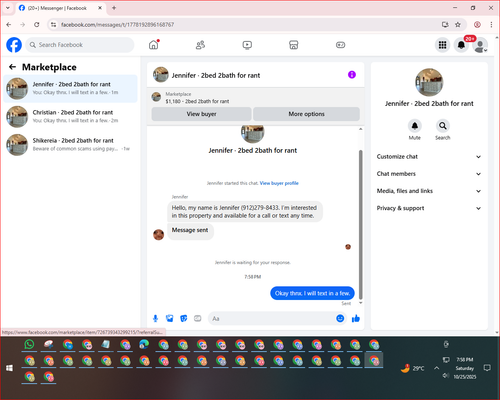The image size is (500, 400).
Task: Mute the chat using the bell icon
Action: pos(415,126)
